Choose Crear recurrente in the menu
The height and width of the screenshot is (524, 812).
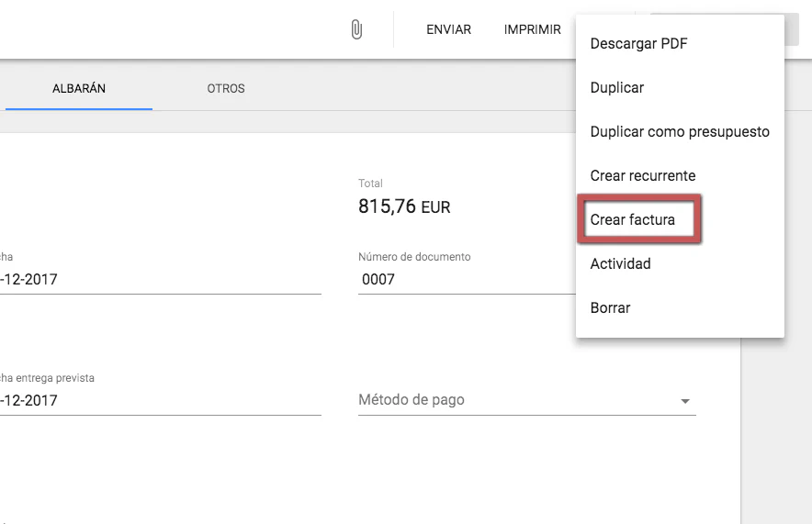[642, 176]
